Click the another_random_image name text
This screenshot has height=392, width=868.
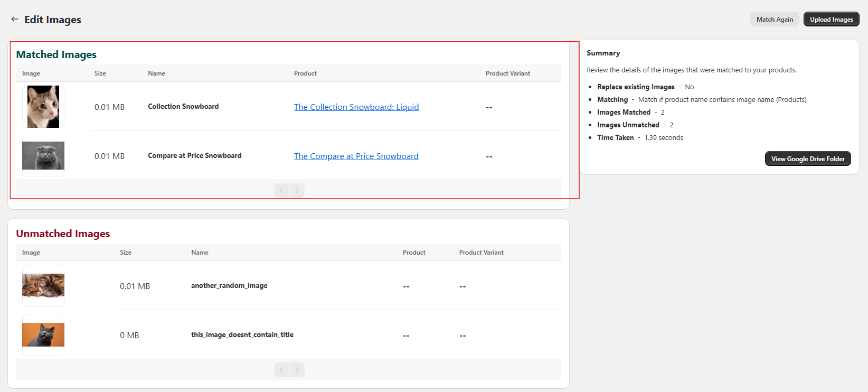[x=229, y=286]
